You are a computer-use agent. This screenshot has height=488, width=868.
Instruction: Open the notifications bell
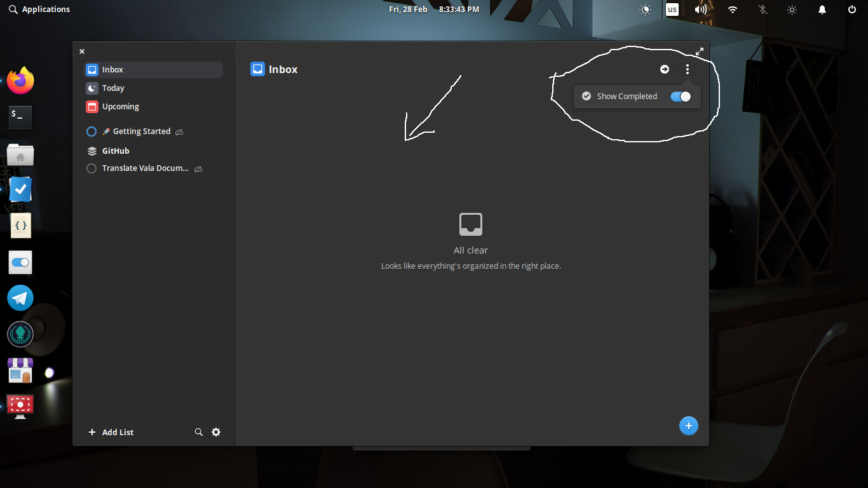pyautogui.click(x=822, y=10)
